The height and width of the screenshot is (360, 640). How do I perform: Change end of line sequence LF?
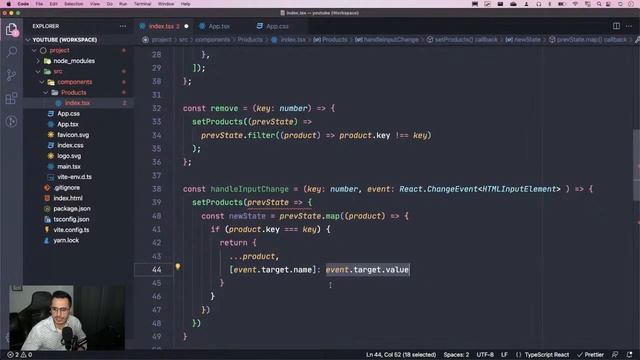pyautogui.click(x=504, y=355)
